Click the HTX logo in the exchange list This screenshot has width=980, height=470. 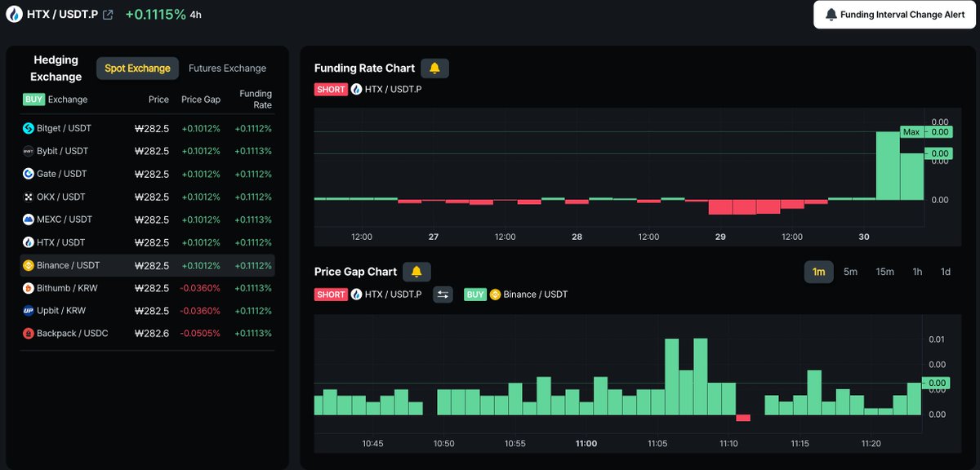pyautogui.click(x=28, y=242)
